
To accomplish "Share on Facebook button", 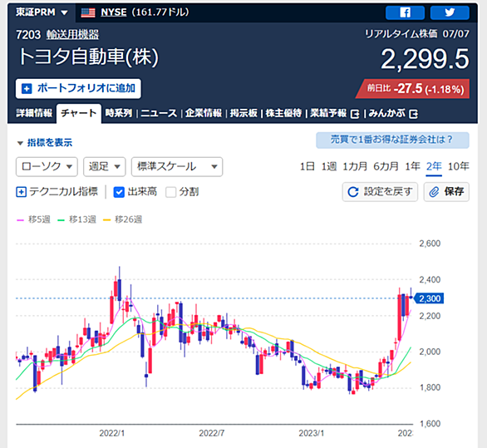I will [405, 12].
